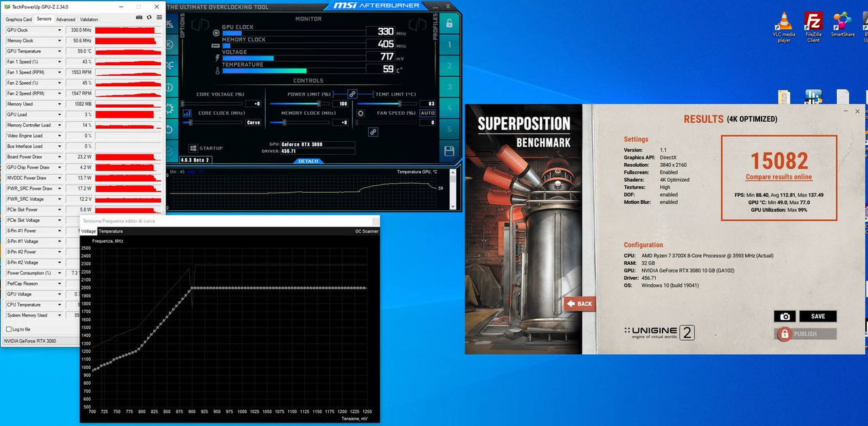Open SmartShare desktop icon

(843, 24)
